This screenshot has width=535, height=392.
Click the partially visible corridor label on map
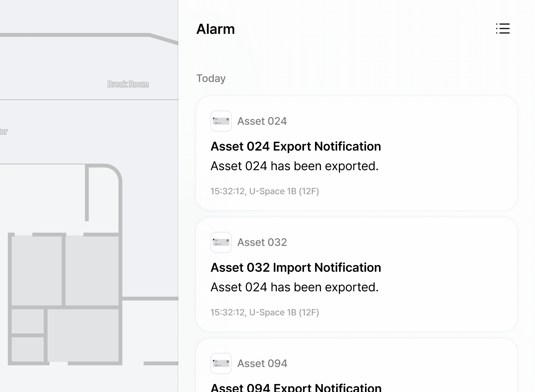tap(4, 132)
